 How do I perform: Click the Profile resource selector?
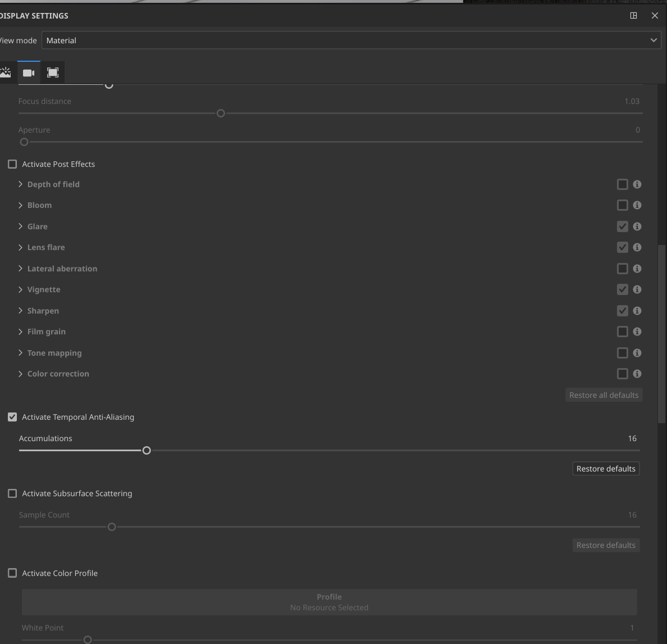point(329,602)
